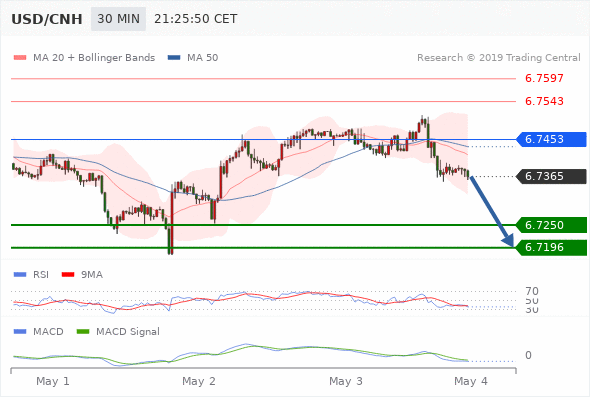Click the RSI legend swatch
590x400 pixels.
(20, 275)
